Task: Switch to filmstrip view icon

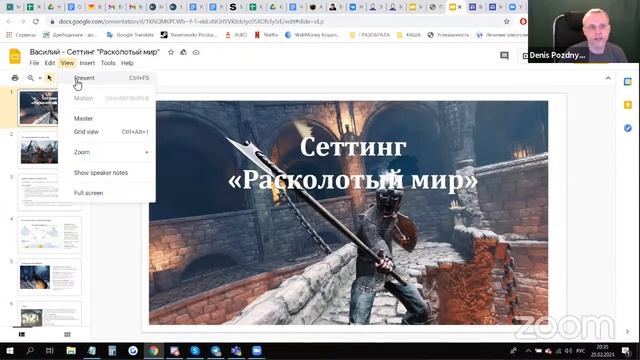Action: [x=22, y=334]
